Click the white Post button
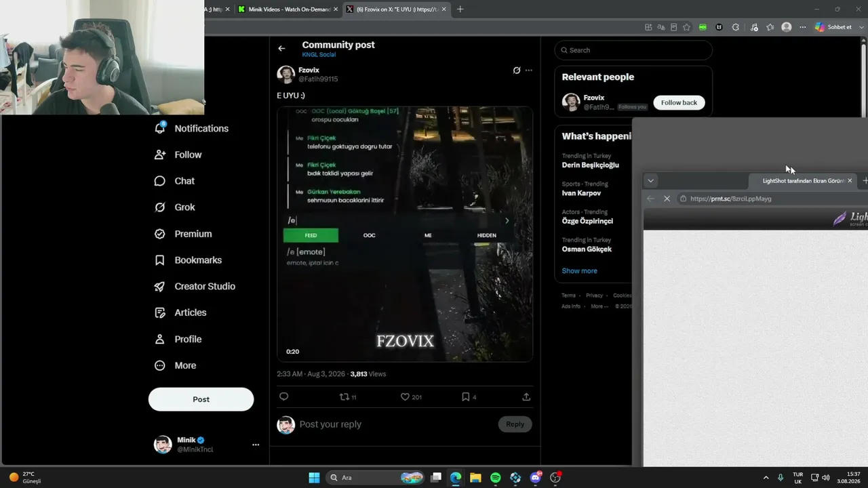 click(x=201, y=399)
